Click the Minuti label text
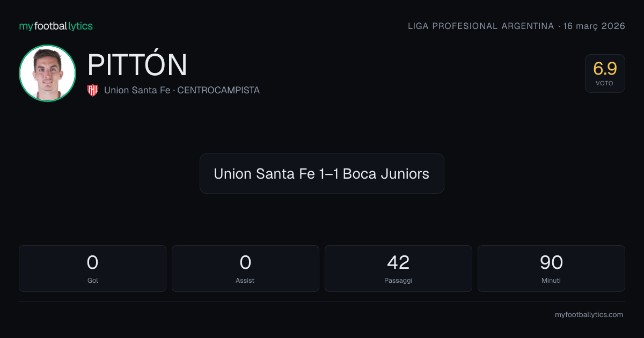644x338 pixels. (551, 281)
